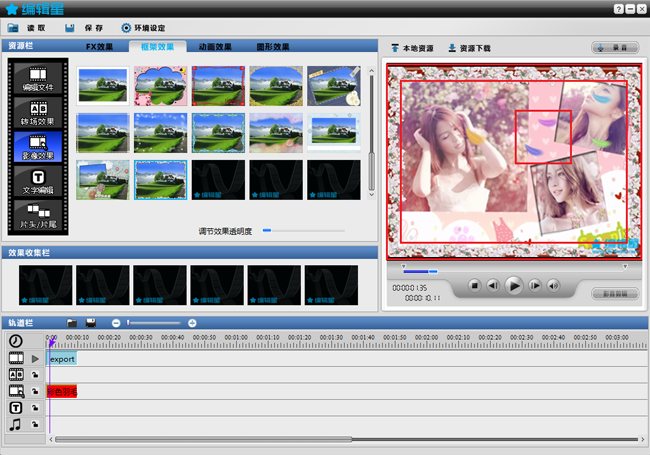Select the 转场效果 transitions sidebar icon
650x455 pixels.
(37, 113)
